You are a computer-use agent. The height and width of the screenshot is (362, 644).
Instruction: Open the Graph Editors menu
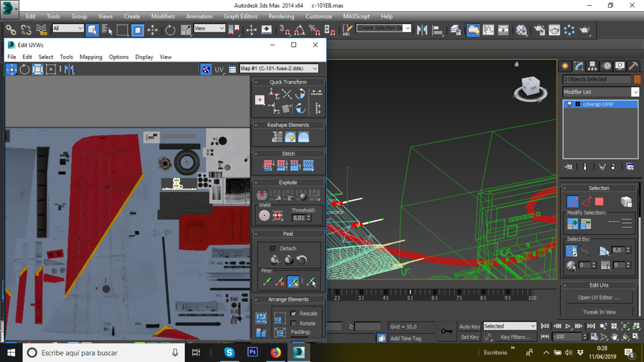240,16
